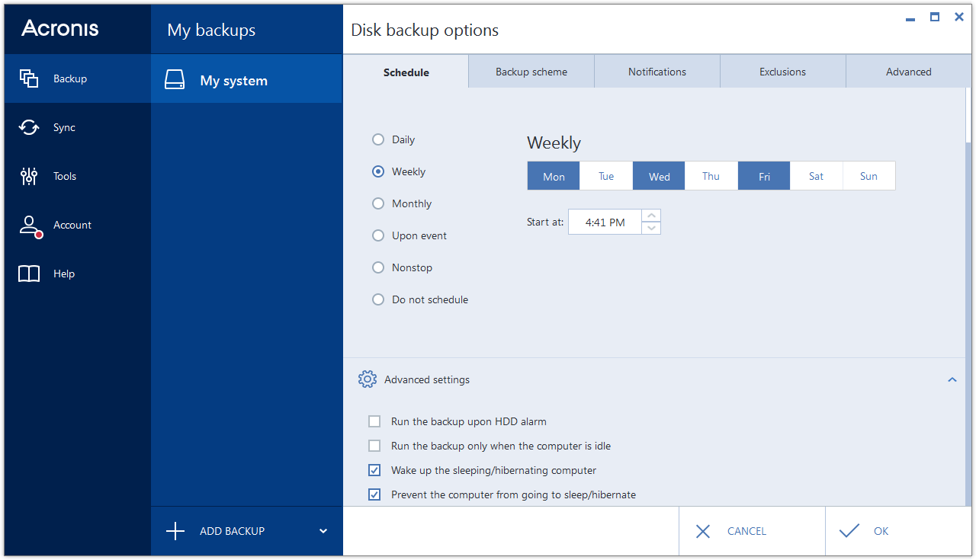Open the Backup section icon

[29, 78]
